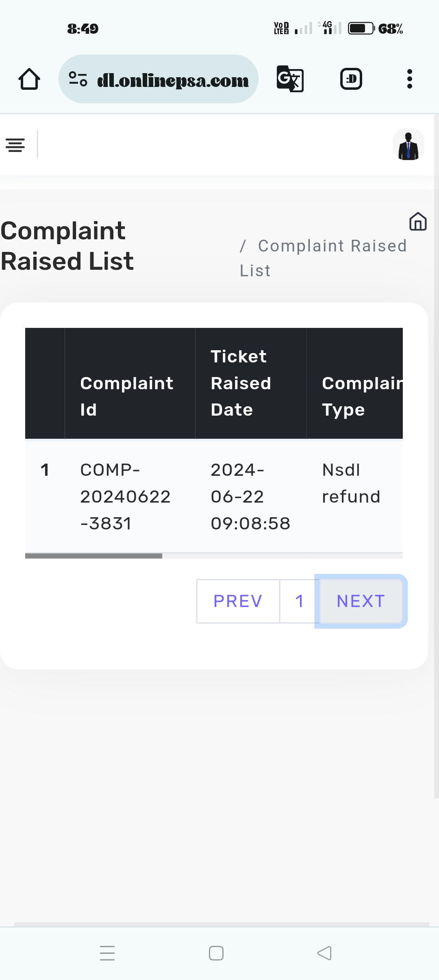
Task: Go to the PREV page
Action: tap(238, 601)
